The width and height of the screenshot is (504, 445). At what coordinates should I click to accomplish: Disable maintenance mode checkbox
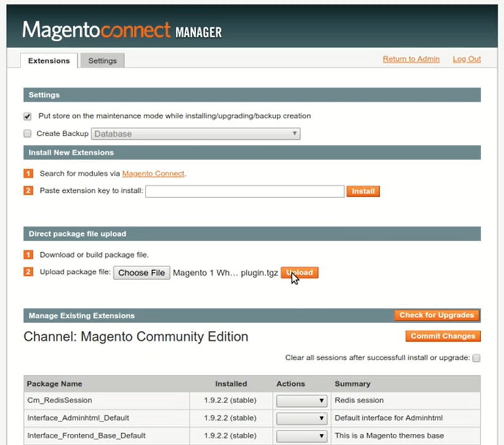(27, 116)
